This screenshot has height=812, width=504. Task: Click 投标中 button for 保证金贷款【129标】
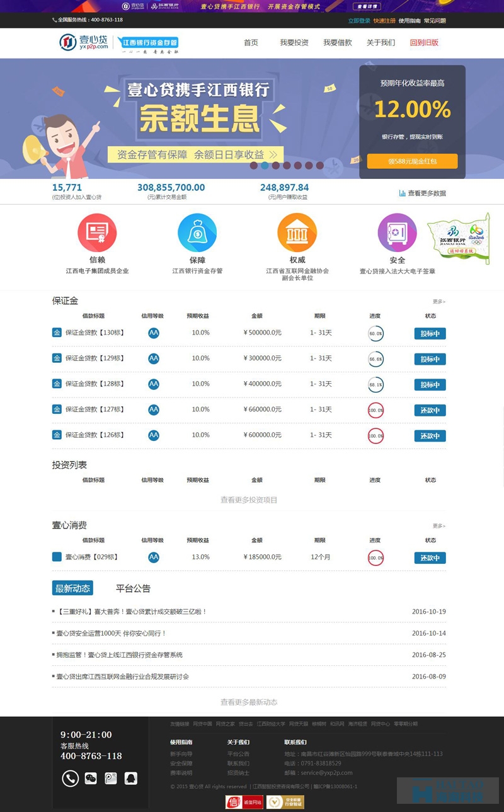[430, 359]
